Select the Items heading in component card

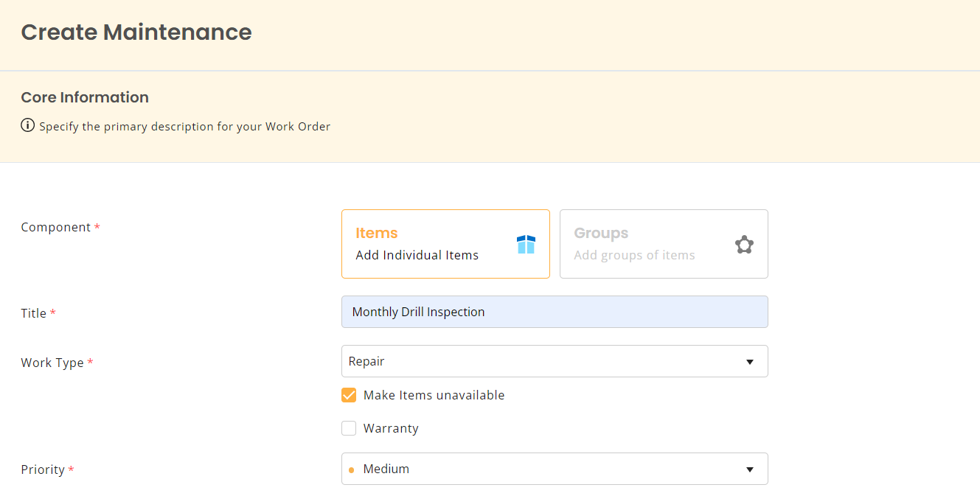tap(376, 233)
